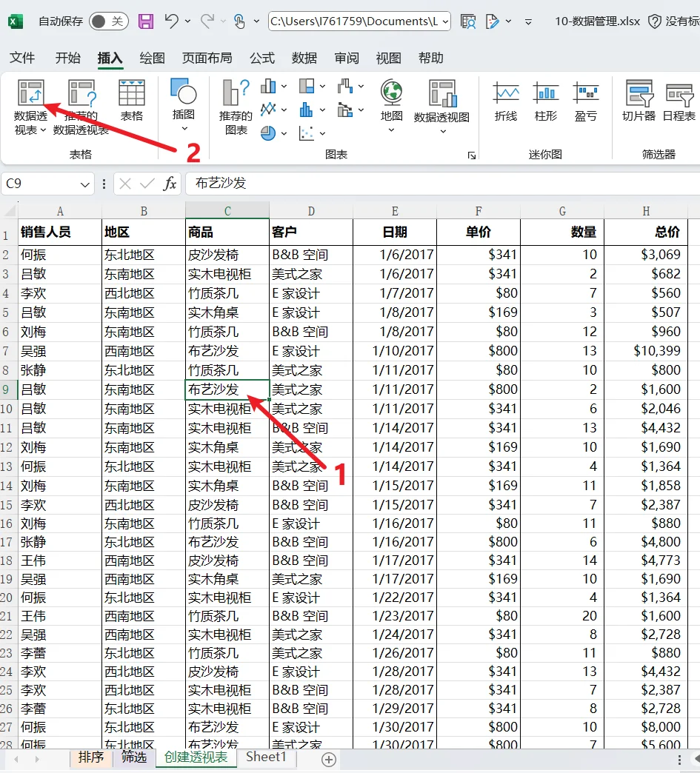The width and height of the screenshot is (700, 773).
Task: Expand the pie chart dropdown arrow
Action: [284, 133]
